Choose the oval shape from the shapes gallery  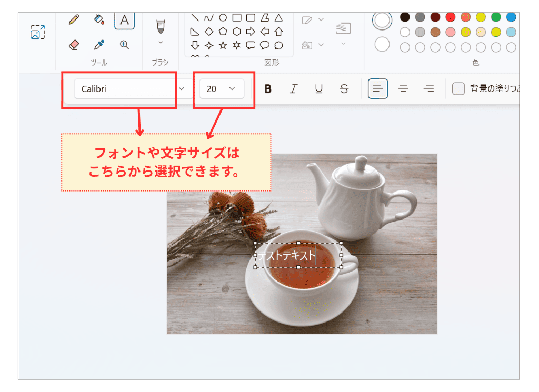223,17
